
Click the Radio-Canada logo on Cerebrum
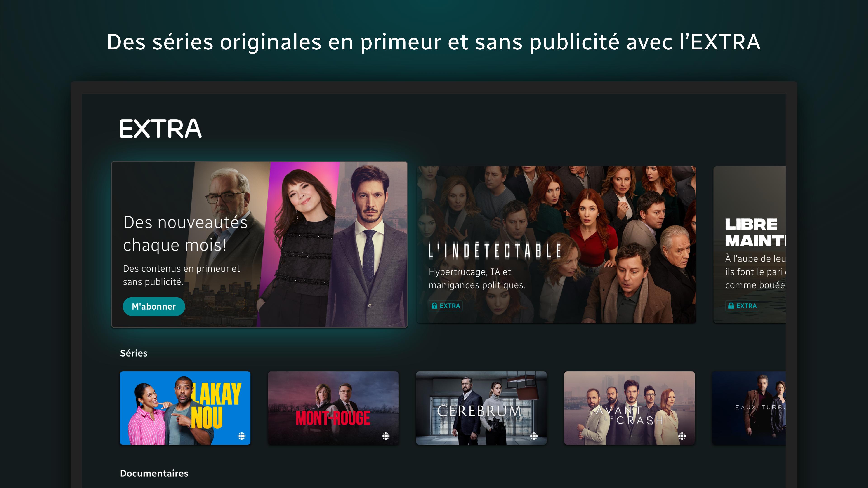tap(534, 436)
